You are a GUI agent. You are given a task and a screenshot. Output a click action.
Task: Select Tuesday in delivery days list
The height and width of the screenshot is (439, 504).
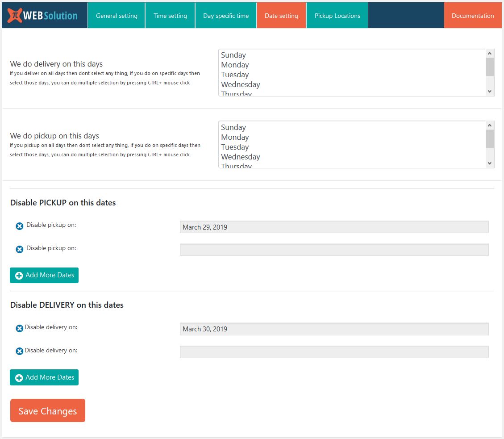(x=235, y=75)
